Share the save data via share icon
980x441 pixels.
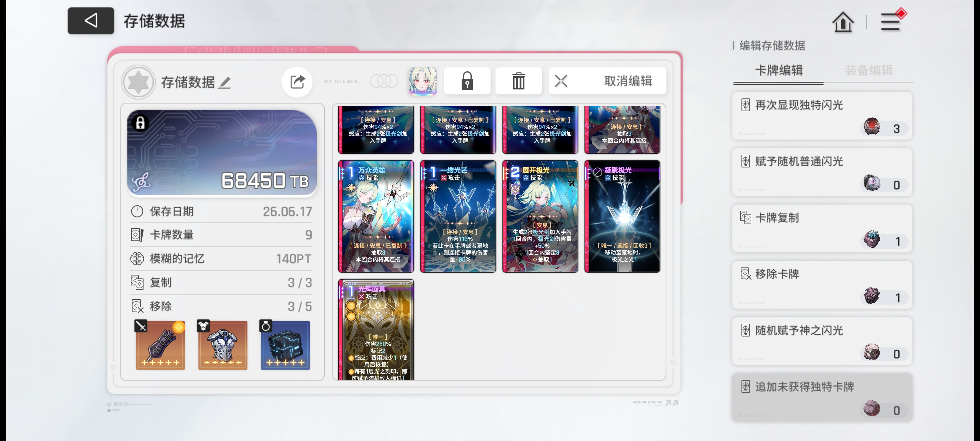click(297, 81)
